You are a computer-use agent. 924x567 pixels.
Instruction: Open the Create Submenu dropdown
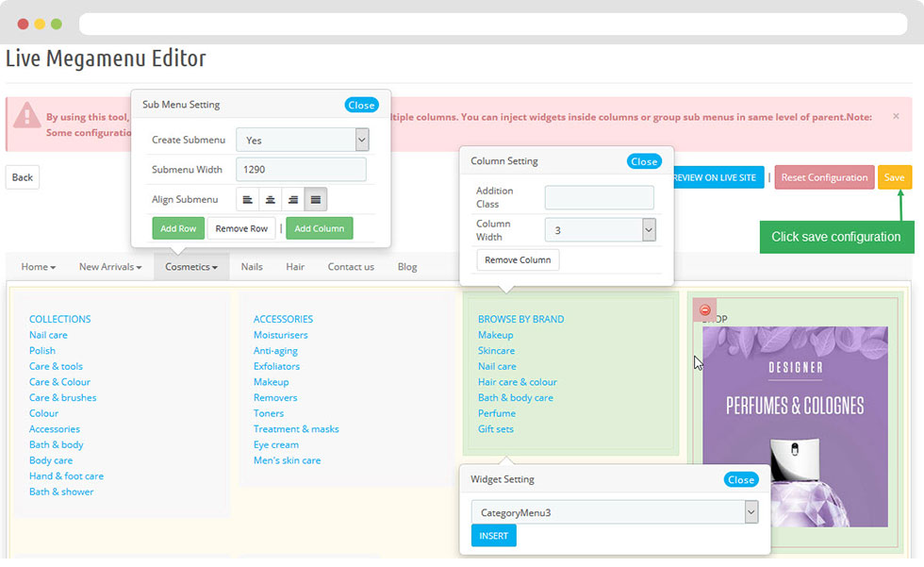coord(302,140)
